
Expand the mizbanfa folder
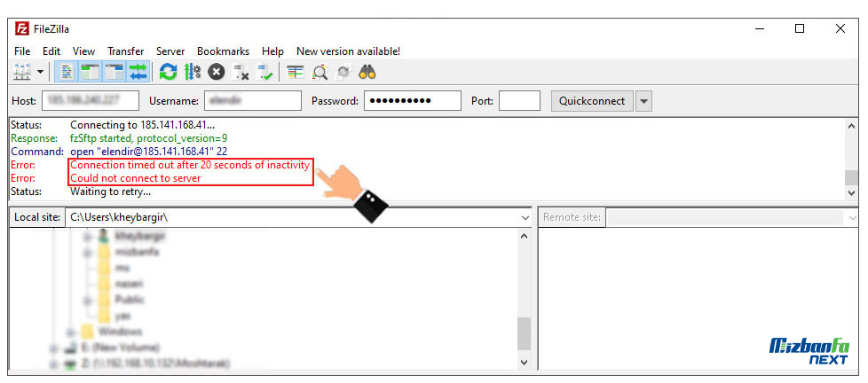click(x=87, y=253)
